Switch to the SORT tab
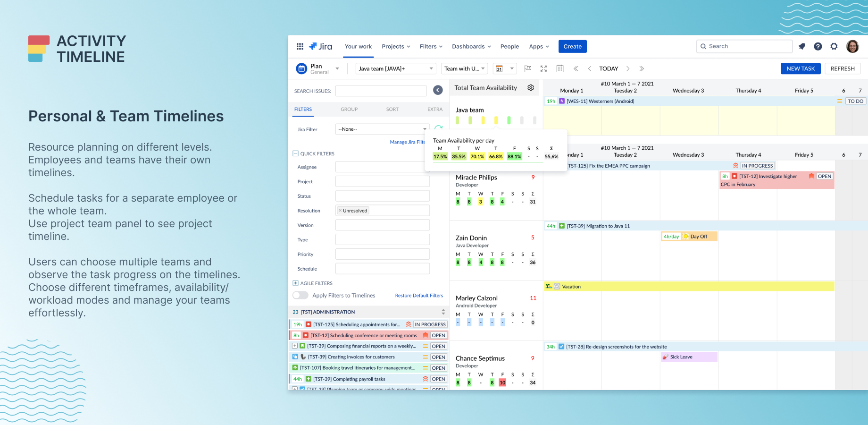The width and height of the screenshot is (868, 425). pyautogui.click(x=392, y=109)
